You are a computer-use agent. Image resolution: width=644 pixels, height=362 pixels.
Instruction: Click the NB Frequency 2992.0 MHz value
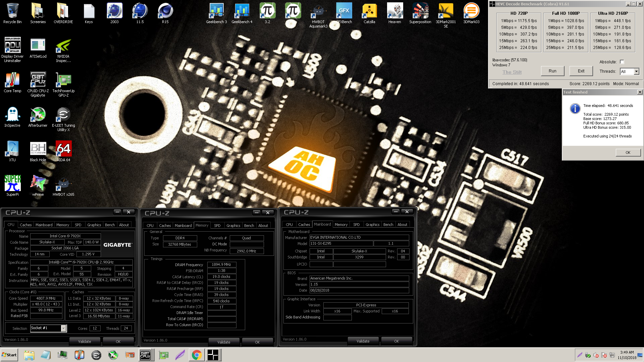tap(247, 251)
